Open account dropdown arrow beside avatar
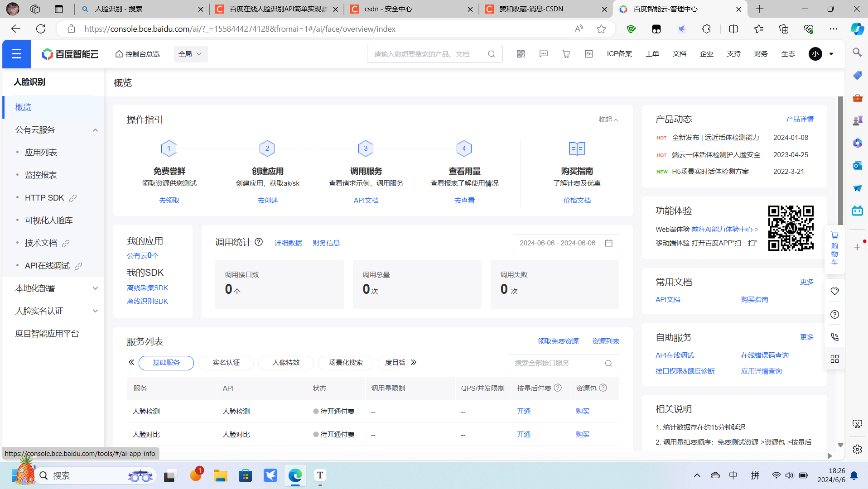Viewport: 868px width, 489px height. [831, 54]
